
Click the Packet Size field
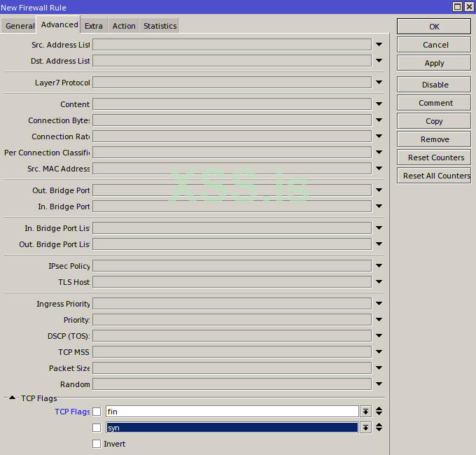[232, 368]
